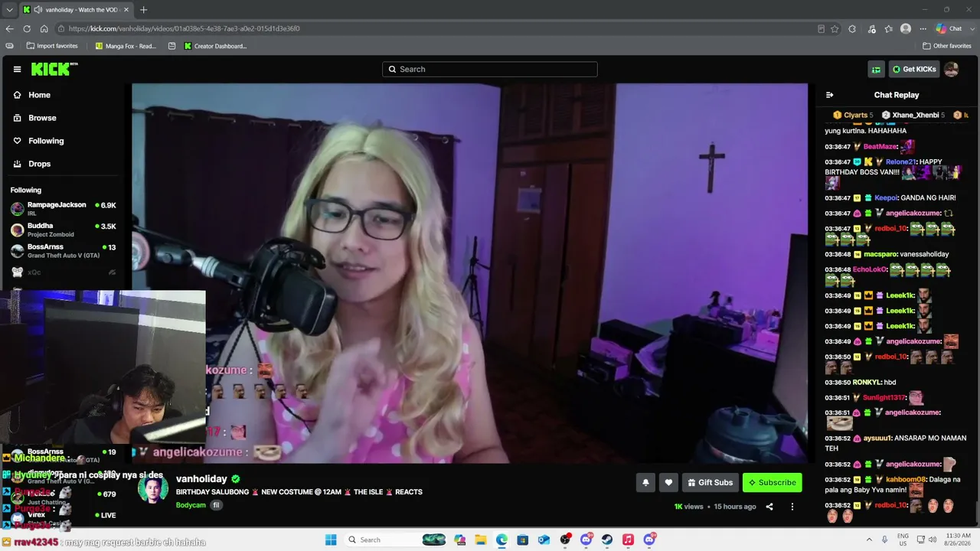
Task: Open Buddha's followed channel
Action: pos(63,229)
